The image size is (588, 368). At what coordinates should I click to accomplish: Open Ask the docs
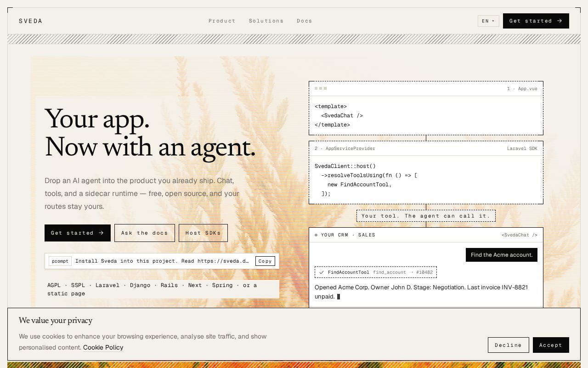click(145, 233)
